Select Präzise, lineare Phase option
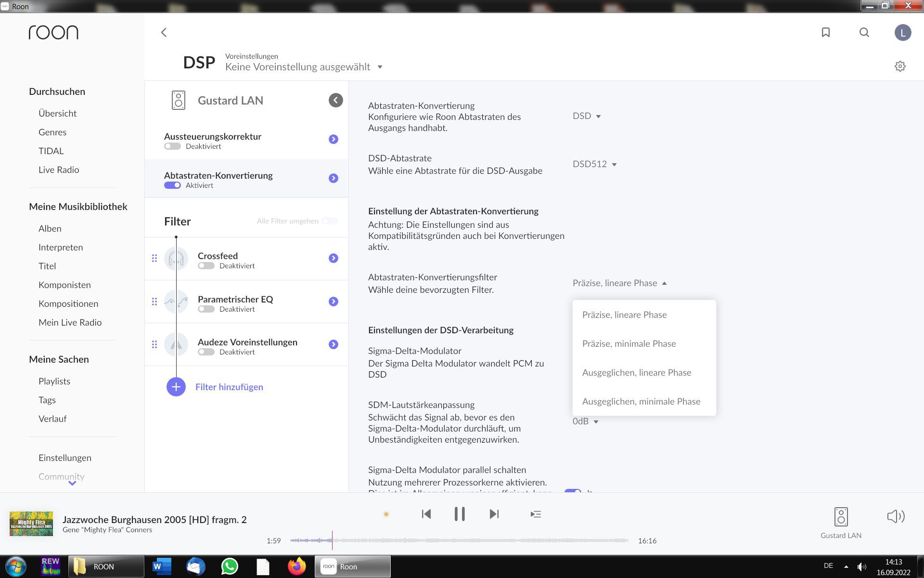The image size is (924, 578). click(644, 315)
